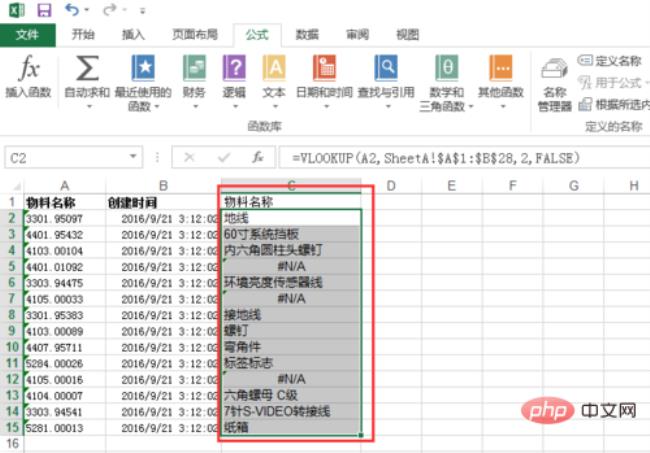650x453 pixels.
Task: Open the Lookup and Reference (查找与引用) icon
Action: pyautogui.click(x=386, y=68)
